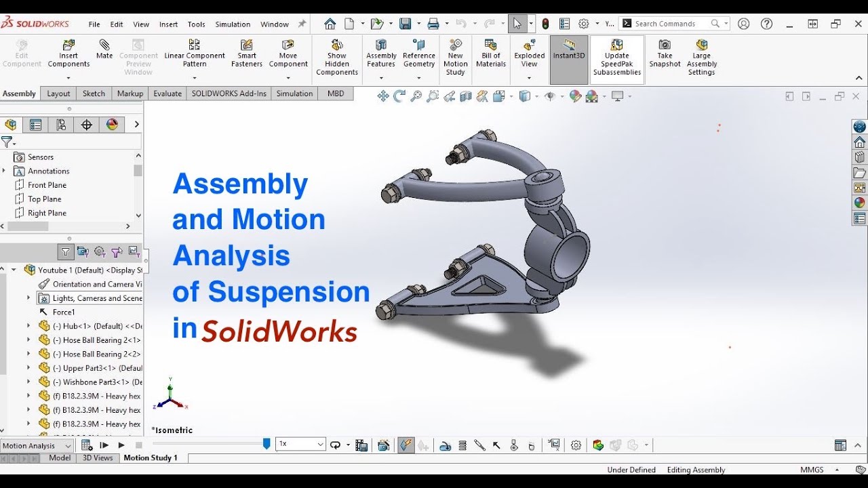Click the Play button
The width and height of the screenshot is (868, 488).
[121, 445]
